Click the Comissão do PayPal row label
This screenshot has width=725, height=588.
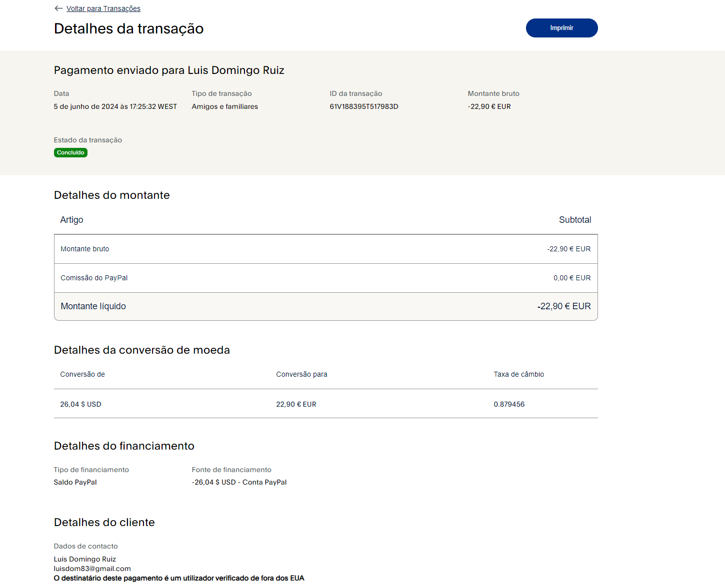(94, 278)
